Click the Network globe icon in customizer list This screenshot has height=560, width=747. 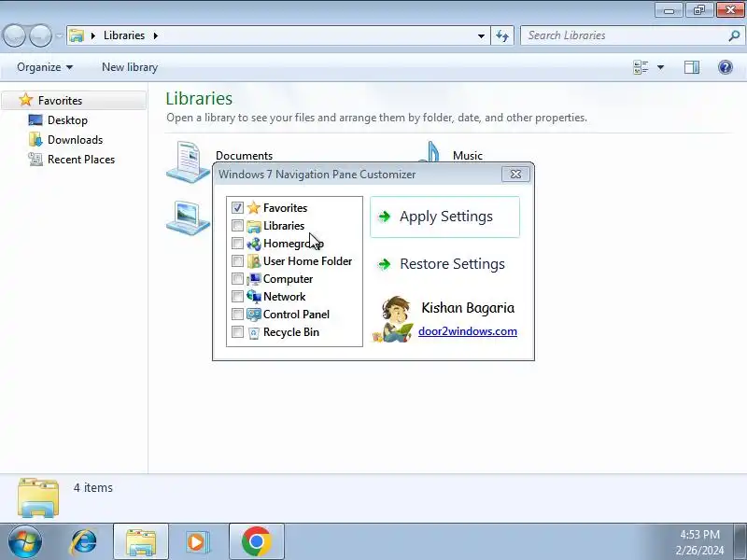click(x=253, y=296)
